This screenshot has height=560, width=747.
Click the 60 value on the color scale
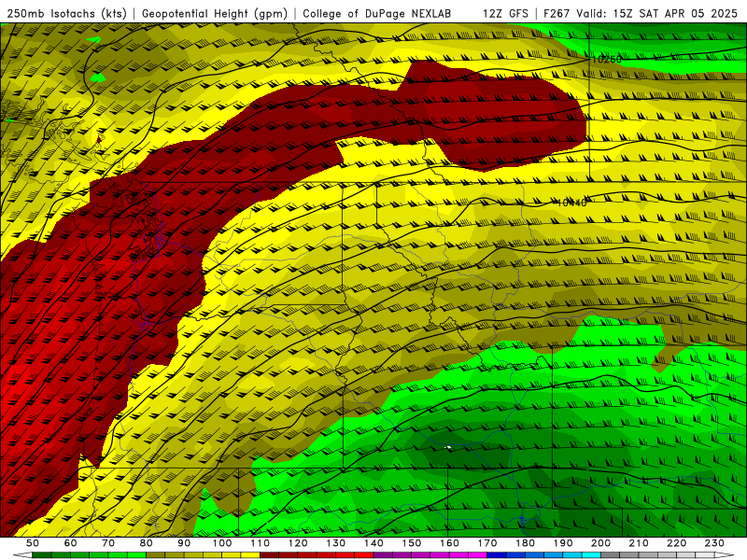click(x=71, y=543)
